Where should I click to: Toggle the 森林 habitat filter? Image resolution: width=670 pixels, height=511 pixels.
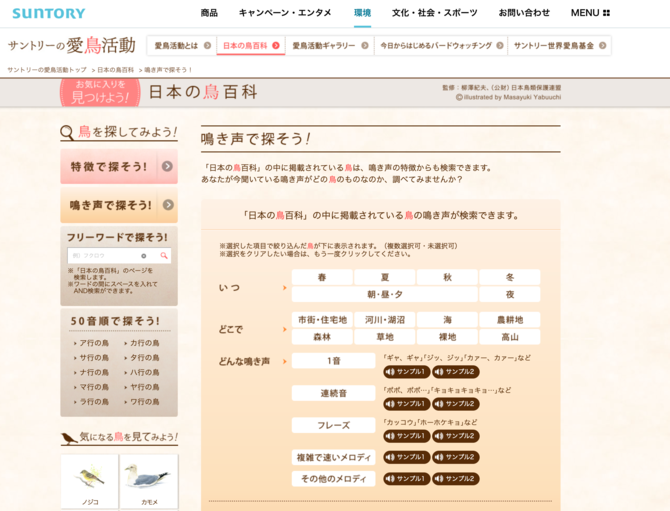click(321, 338)
